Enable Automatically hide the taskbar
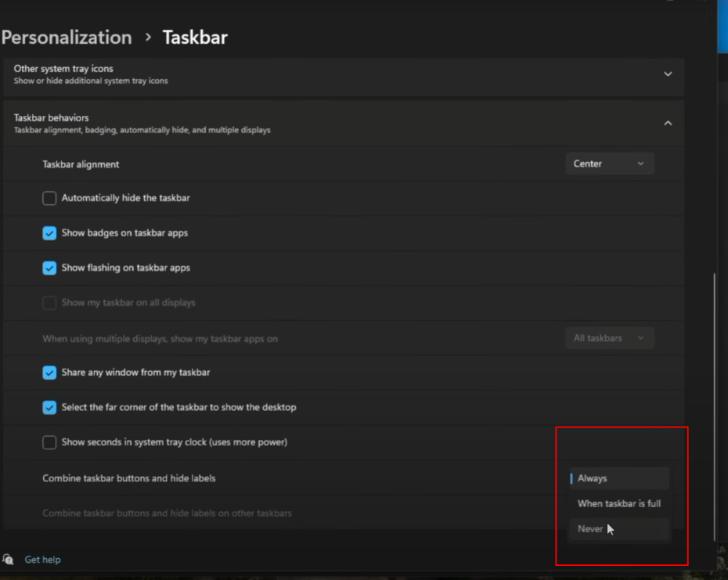The width and height of the screenshot is (728, 580). point(49,198)
